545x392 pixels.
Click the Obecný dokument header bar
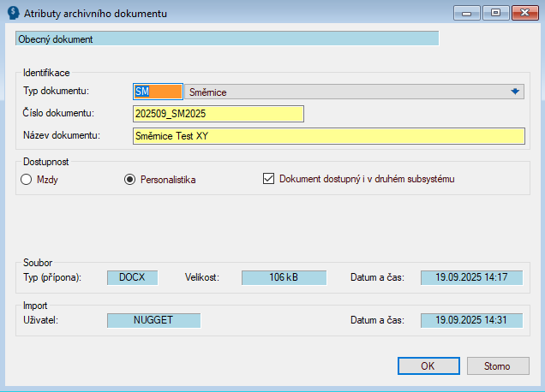tap(227, 39)
